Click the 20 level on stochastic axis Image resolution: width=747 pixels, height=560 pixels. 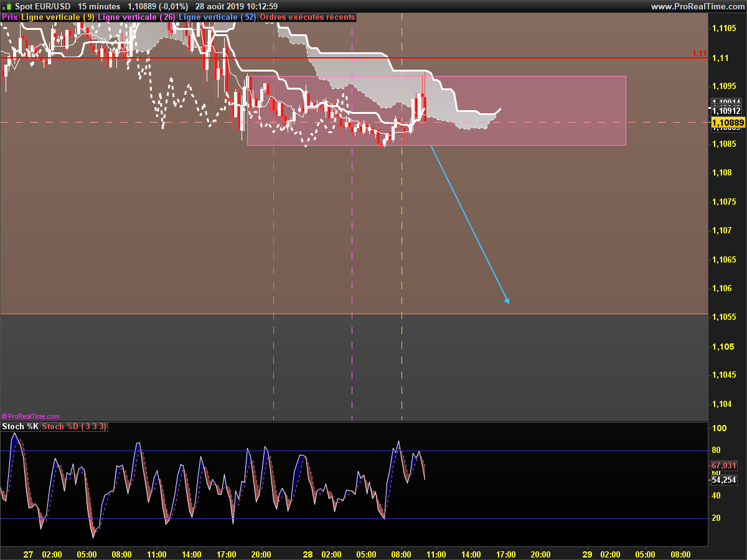pos(716,518)
